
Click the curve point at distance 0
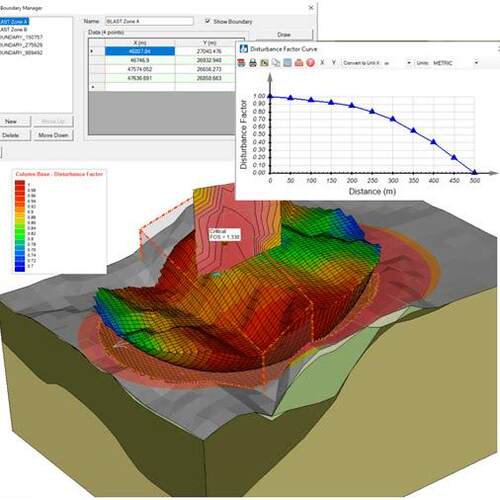[x=270, y=96]
